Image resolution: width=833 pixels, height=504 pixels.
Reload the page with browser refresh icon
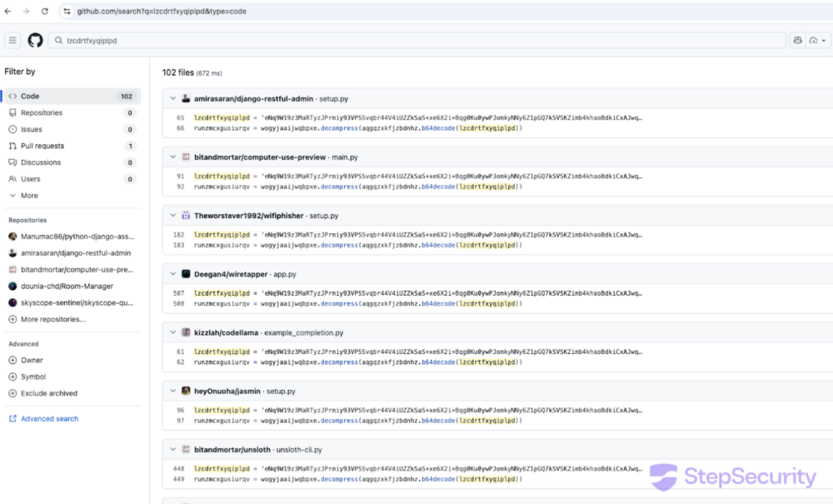44,11
